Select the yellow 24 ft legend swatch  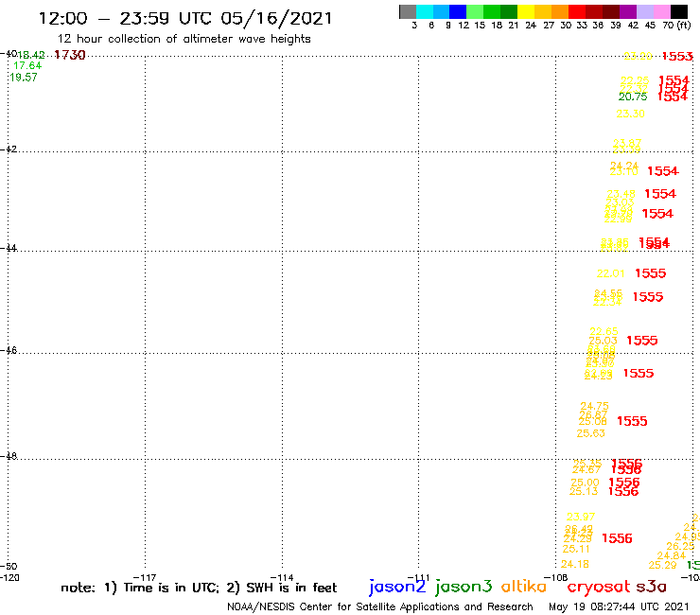(x=526, y=11)
